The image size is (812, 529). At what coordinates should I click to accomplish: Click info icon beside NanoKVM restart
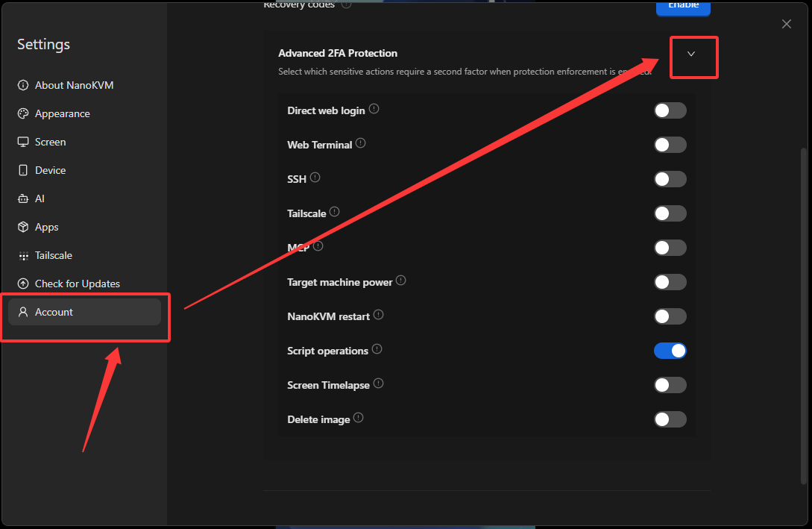pyautogui.click(x=379, y=315)
